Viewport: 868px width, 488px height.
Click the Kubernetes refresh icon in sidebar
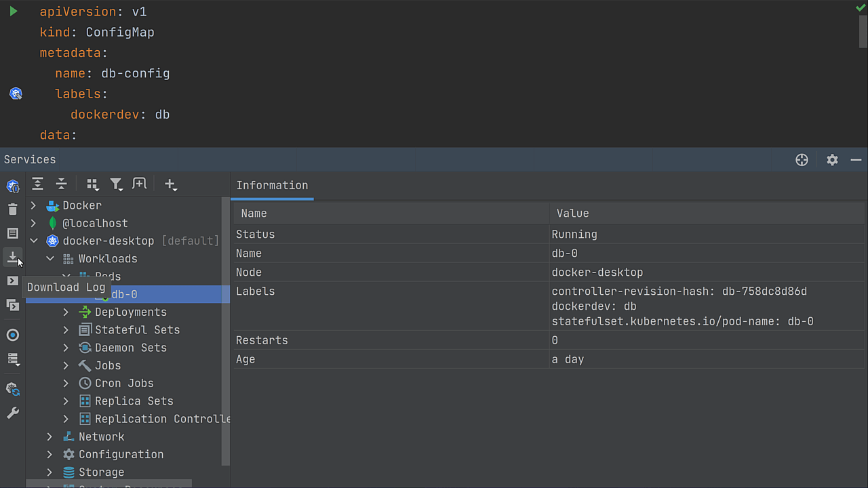click(12, 388)
